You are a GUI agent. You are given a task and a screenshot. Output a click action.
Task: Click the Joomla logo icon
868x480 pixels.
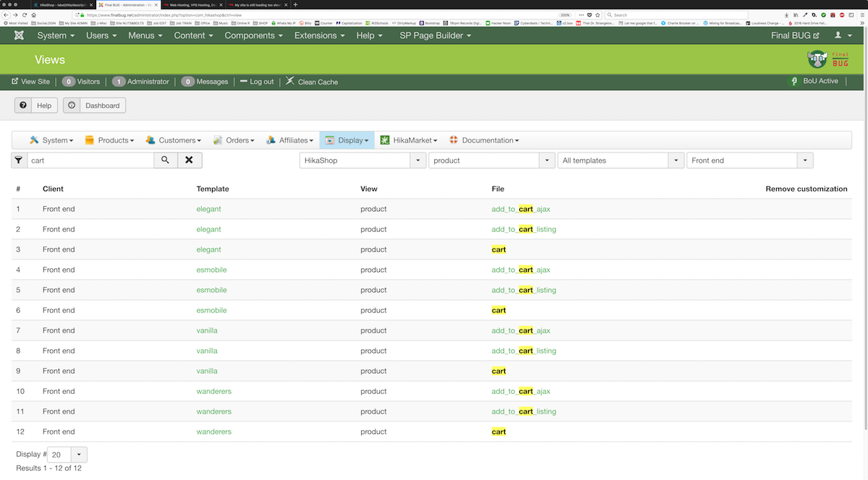coord(18,35)
